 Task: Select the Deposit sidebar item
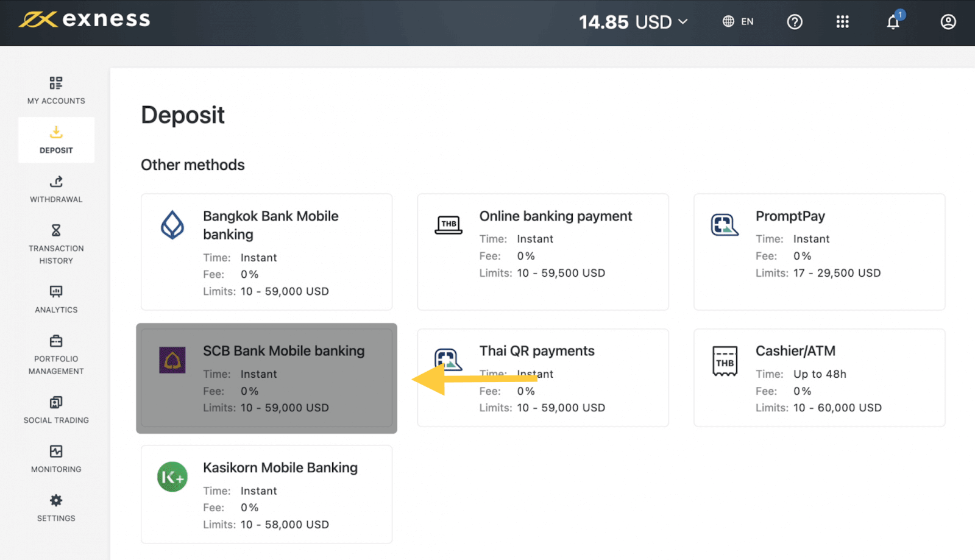56,140
